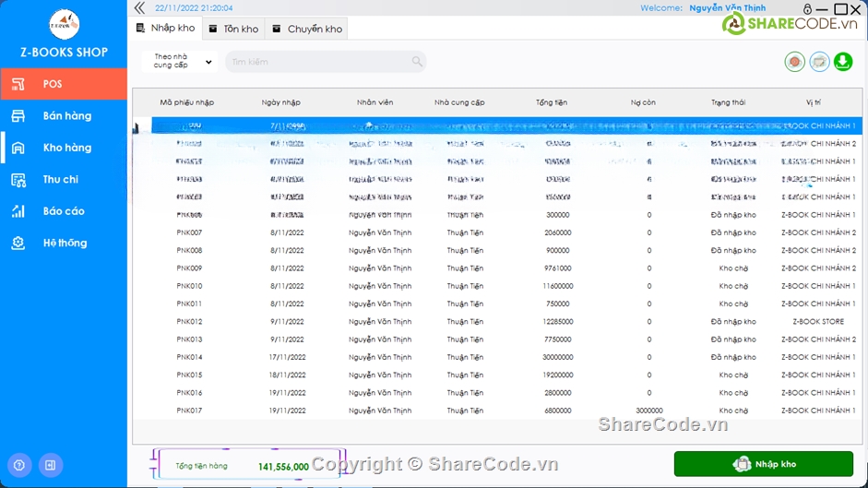Viewport: 868px width, 488px height.
Task: Expand the Theo nhà cung cấp dropdown
Action: (x=180, y=62)
